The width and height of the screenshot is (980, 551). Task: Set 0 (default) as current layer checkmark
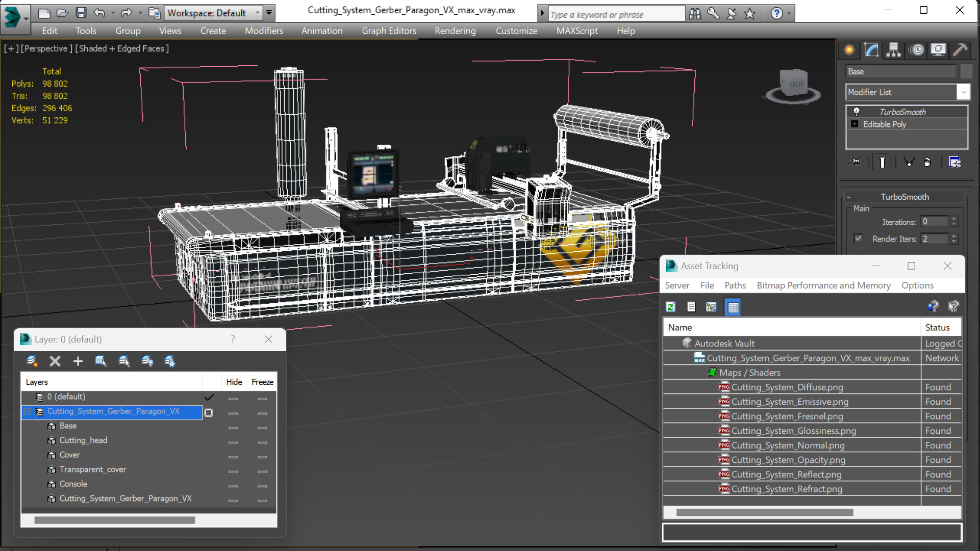209,397
